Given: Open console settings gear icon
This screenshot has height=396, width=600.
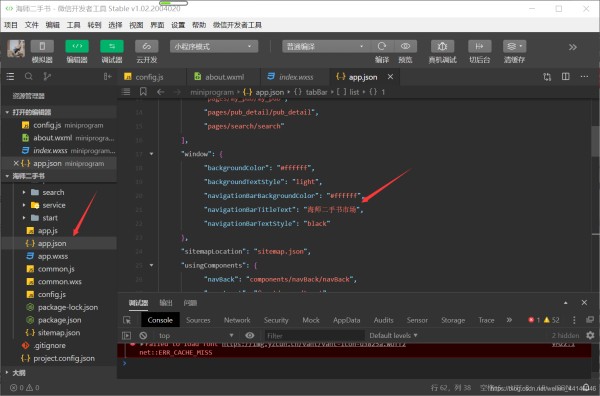Looking at the screenshot, I should (x=590, y=335).
